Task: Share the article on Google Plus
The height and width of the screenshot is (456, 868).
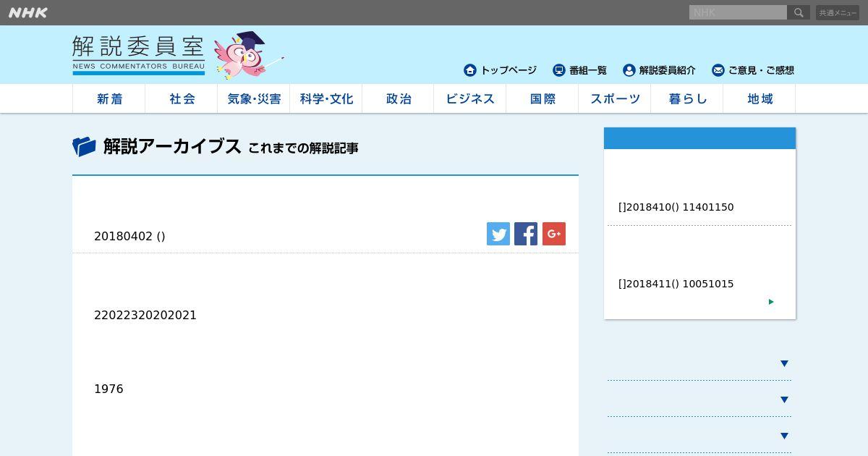Action: pos(554,234)
